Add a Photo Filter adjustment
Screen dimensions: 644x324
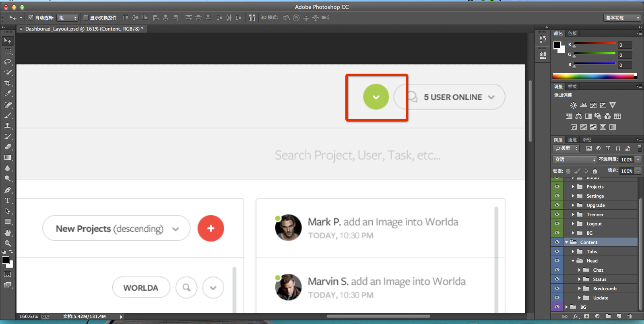click(x=598, y=116)
